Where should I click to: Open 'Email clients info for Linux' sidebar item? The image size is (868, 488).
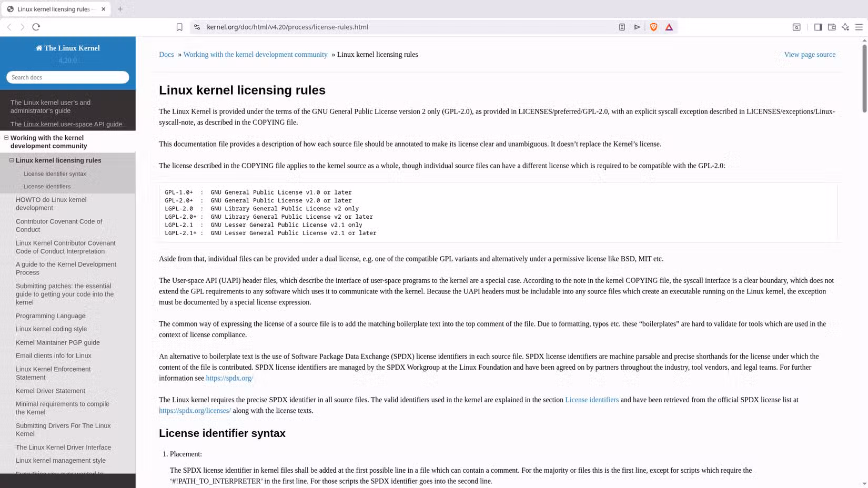(53, 356)
